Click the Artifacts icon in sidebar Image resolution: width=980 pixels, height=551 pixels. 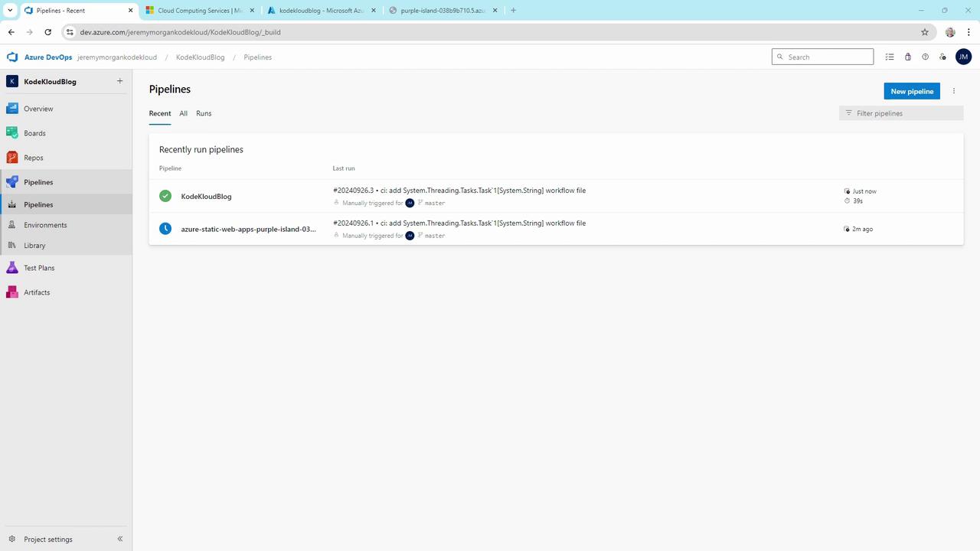[x=12, y=292]
